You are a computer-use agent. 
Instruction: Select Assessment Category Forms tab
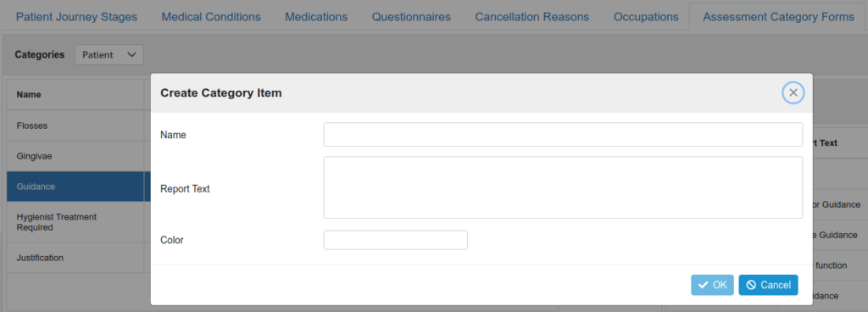(x=778, y=17)
